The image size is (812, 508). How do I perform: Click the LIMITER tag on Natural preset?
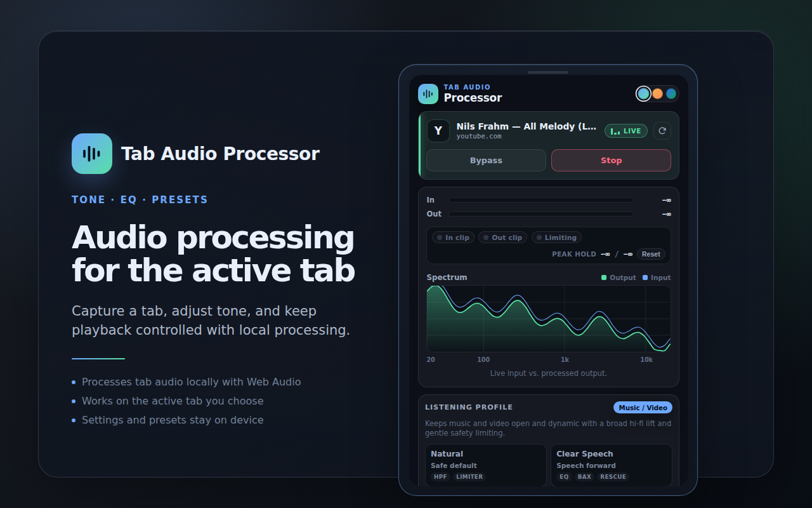pyautogui.click(x=469, y=477)
